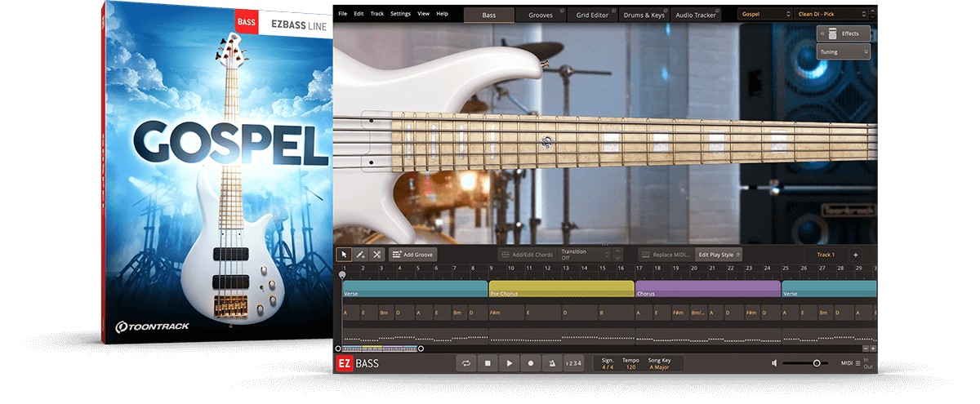The height and width of the screenshot is (404, 980).
Task: Click the Gospel box art image
Action: coord(216,171)
